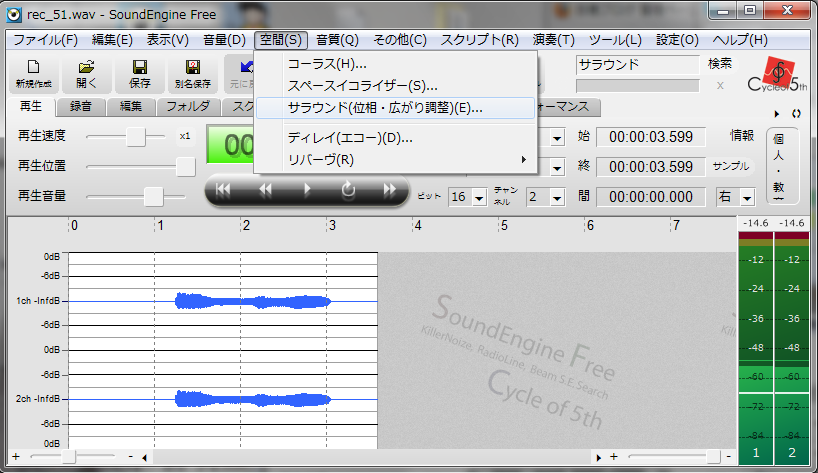Click the tab scroll right arrow
The image size is (818, 473).
(777, 114)
